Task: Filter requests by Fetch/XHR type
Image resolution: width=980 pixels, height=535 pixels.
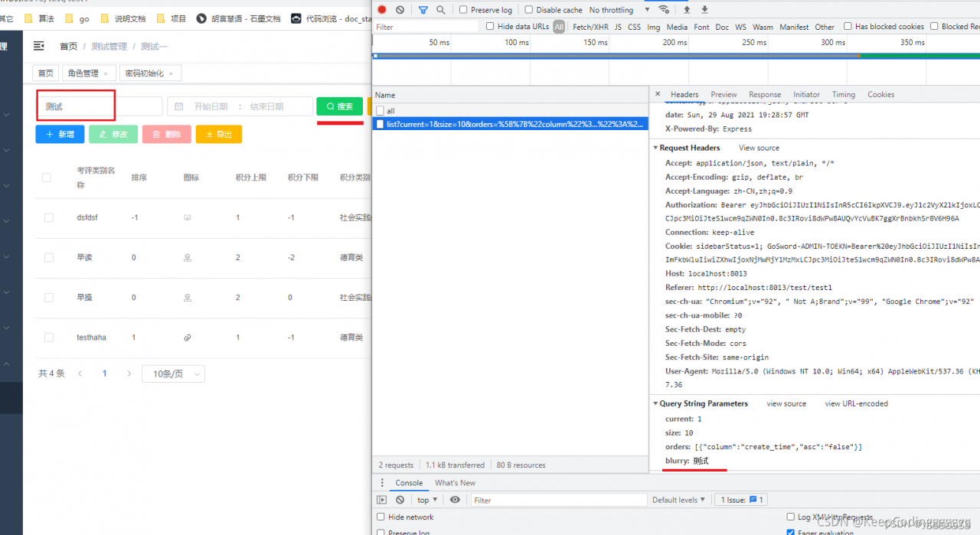Action: click(x=590, y=27)
